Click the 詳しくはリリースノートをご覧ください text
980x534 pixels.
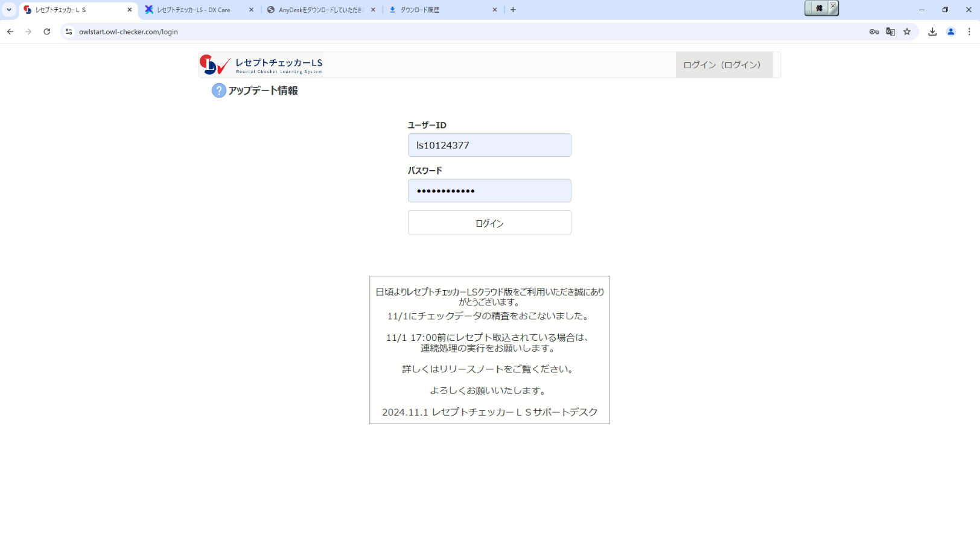point(488,369)
